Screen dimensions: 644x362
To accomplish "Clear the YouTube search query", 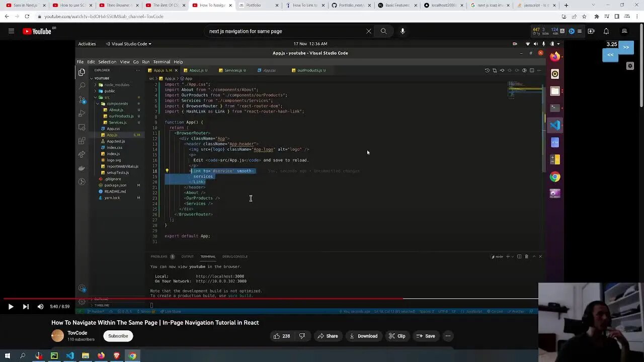I will pos(369,31).
